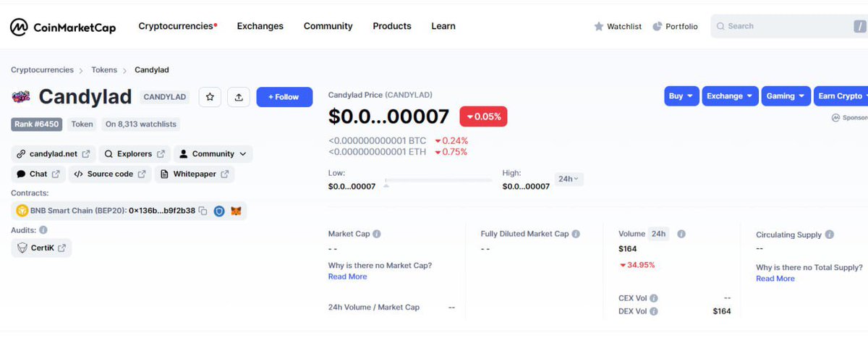Click the Watchlist star in header

click(598, 27)
